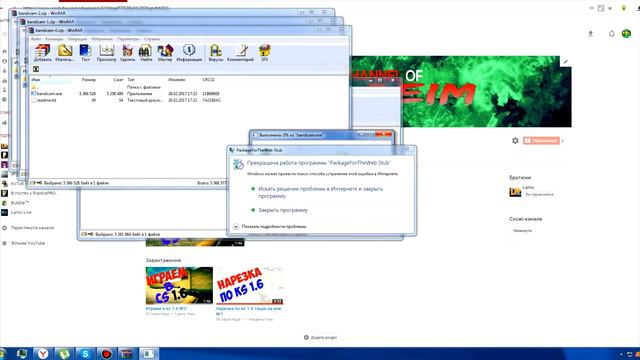Open the Комментарий (Comment) tool

pos(240,53)
